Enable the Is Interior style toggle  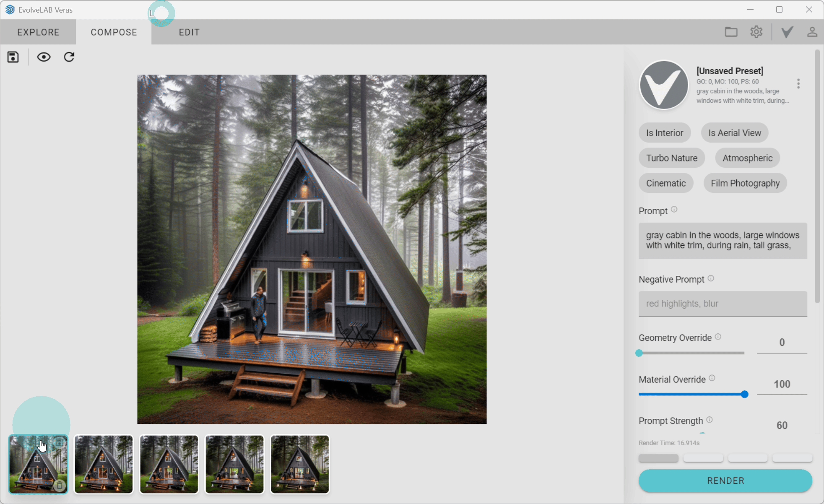click(x=665, y=132)
